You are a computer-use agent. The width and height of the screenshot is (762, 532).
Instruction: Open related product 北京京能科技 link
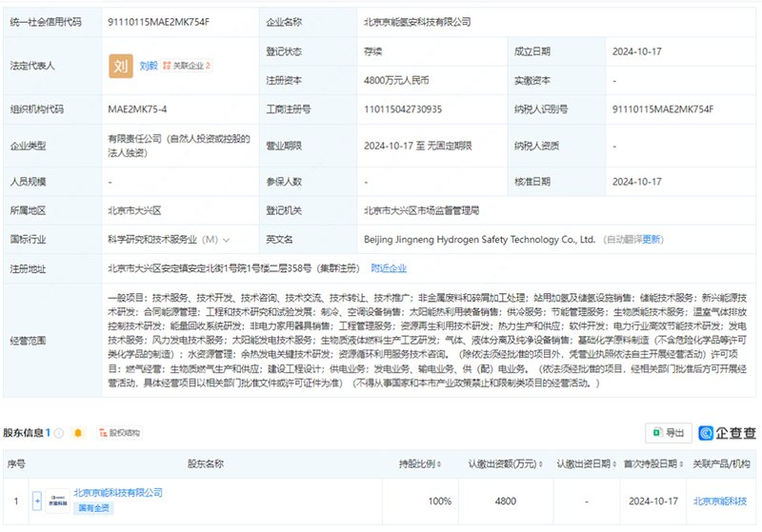720,502
